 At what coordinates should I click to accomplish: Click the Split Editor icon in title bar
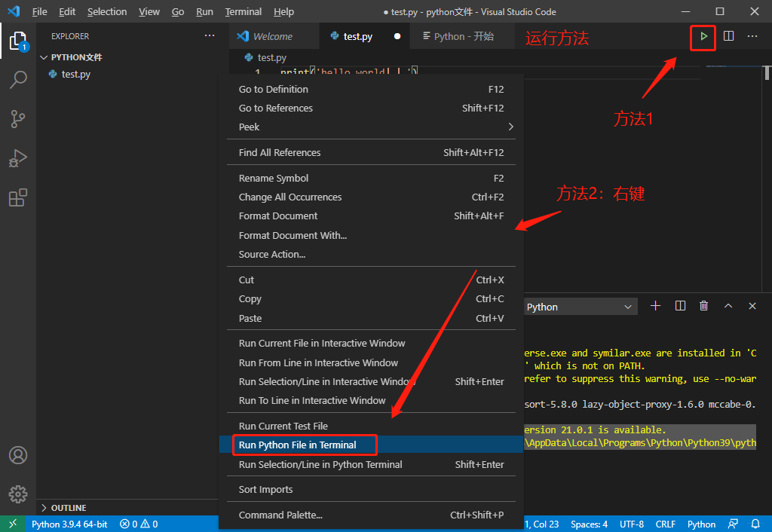click(x=728, y=35)
